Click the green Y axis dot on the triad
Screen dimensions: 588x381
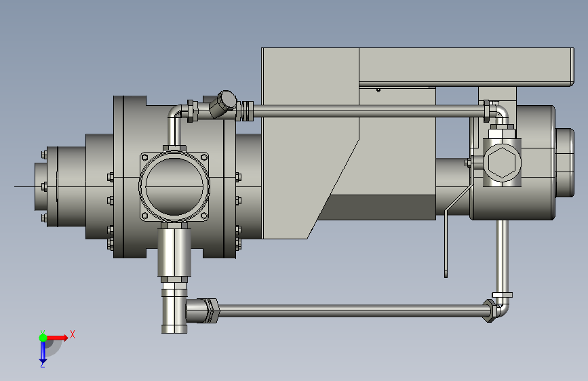tap(43, 338)
